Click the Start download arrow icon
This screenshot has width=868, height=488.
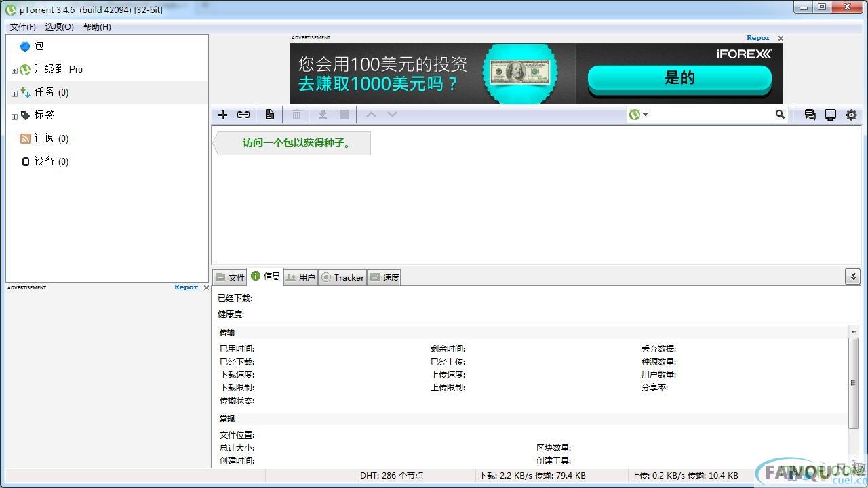(x=323, y=115)
